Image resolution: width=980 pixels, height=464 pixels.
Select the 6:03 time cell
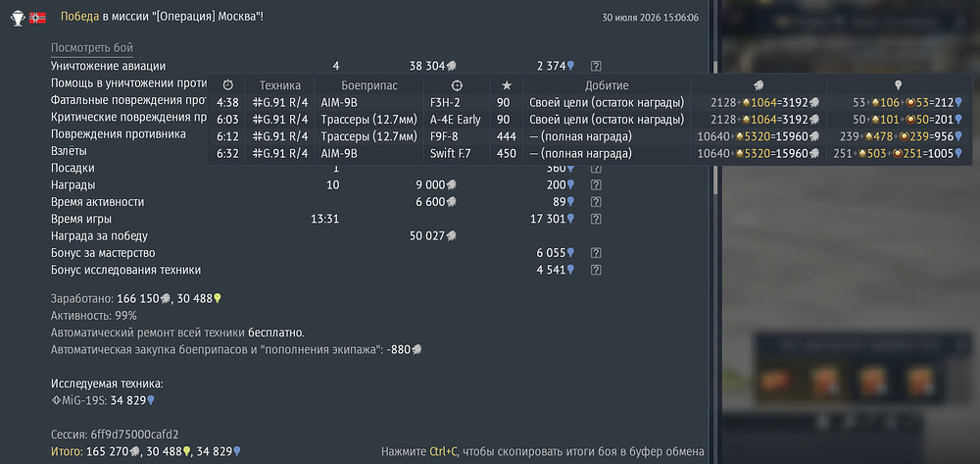click(227, 120)
